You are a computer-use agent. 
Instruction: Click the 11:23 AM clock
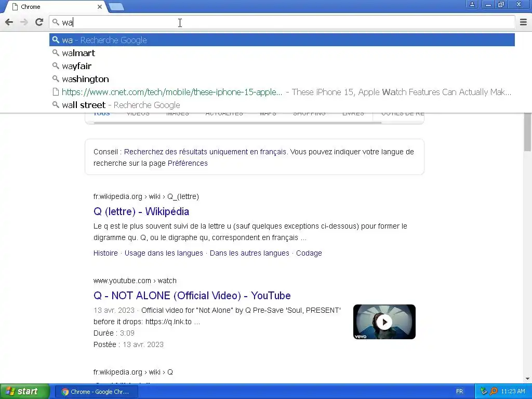pyautogui.click(x=513, y=392)
